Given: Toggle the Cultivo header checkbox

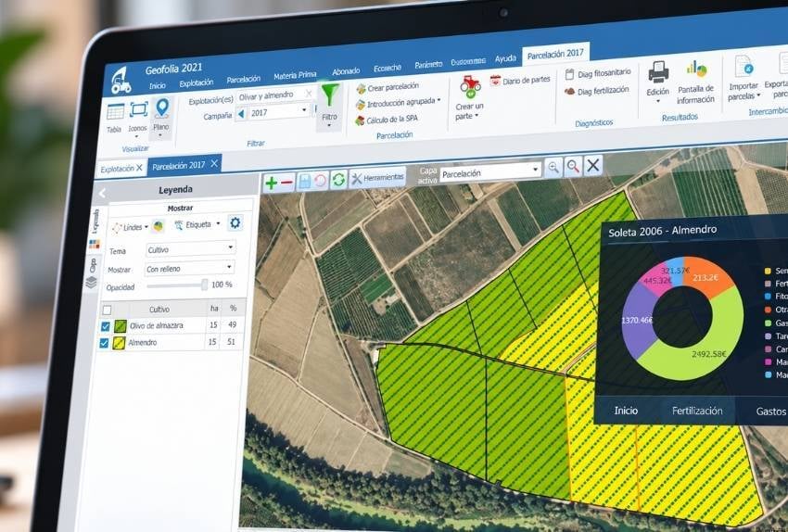Looking at the screenshot, I should [107, 310].
